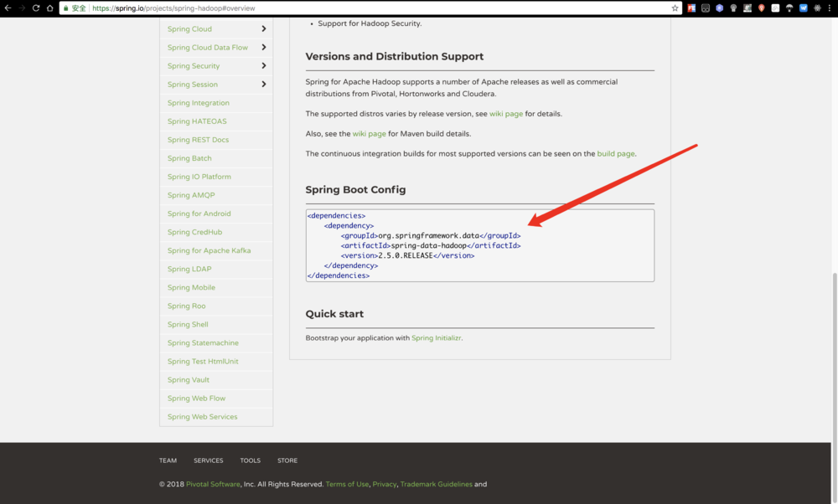Expand the Spring Cloud Data Flow chevron
Image resolution: width=838 pixels, height=504 pixels.
[x=263, y=47]
